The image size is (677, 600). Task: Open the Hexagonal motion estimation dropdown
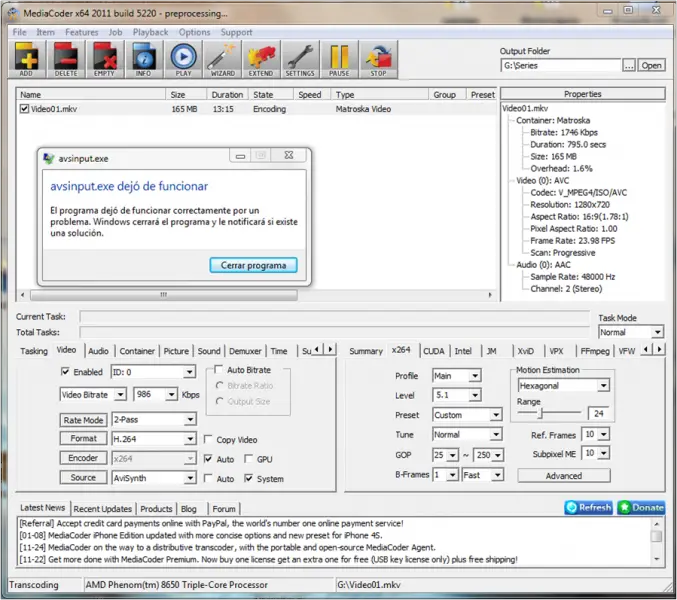[x=563, y=385]
